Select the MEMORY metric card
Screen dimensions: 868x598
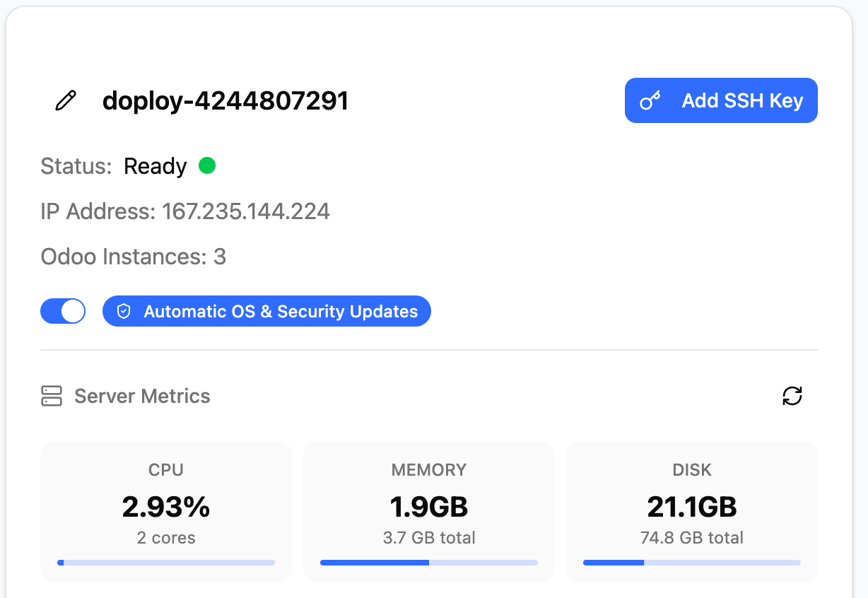coord(428,511)
